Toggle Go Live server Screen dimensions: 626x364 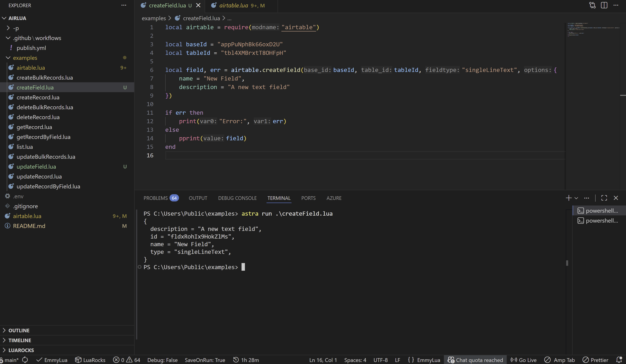pos(523,360)
